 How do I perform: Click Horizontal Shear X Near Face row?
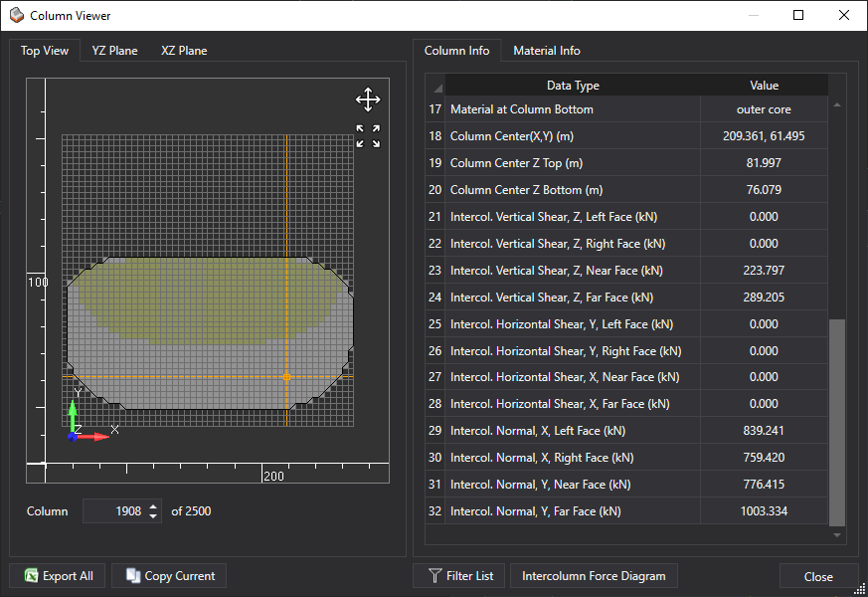626,376
